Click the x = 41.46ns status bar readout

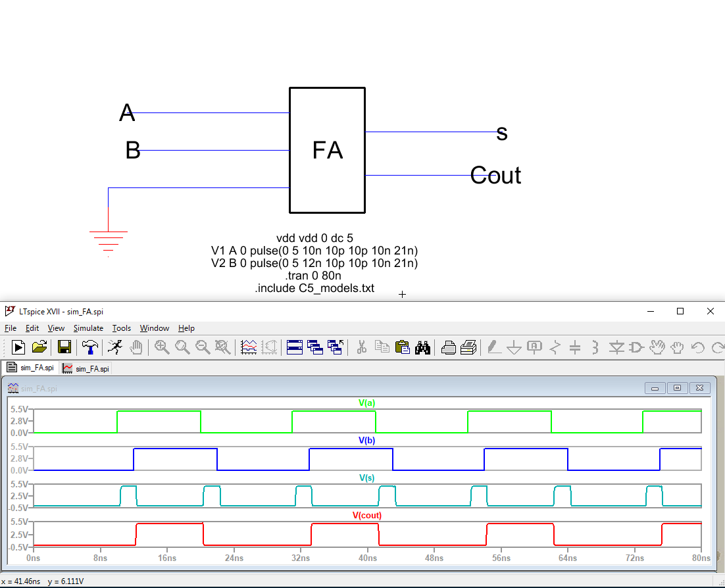[x=21, y=581]
